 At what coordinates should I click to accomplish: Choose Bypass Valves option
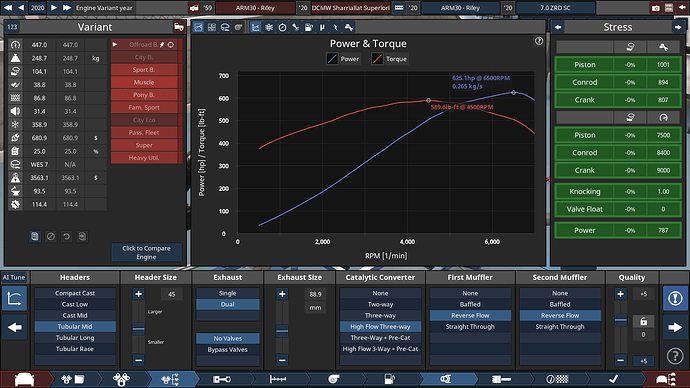(228, 350)
